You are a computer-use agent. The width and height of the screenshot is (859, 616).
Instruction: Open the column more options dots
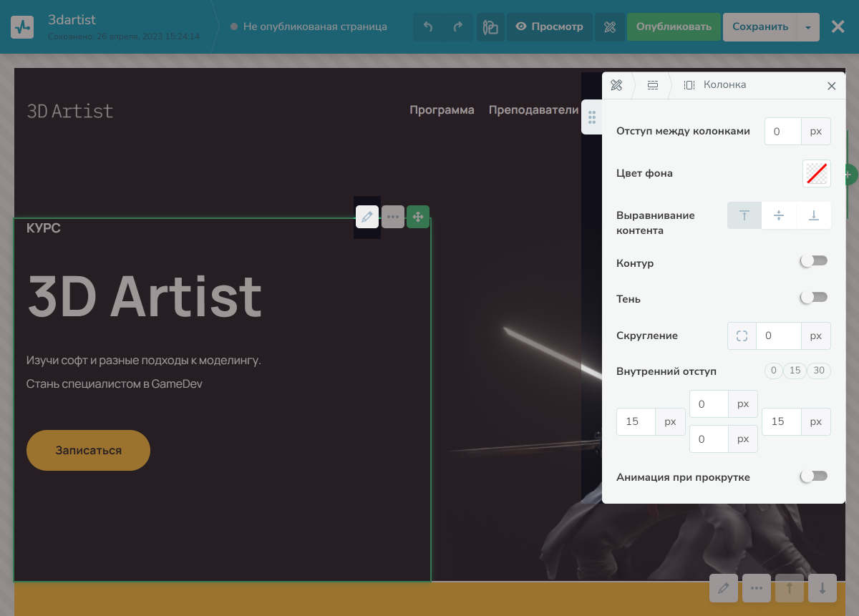tap(393, 217)
